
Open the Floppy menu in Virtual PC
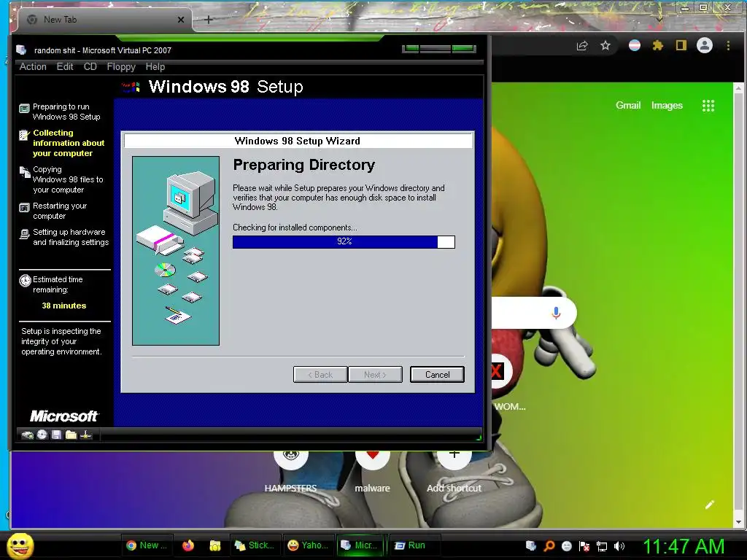121,66
